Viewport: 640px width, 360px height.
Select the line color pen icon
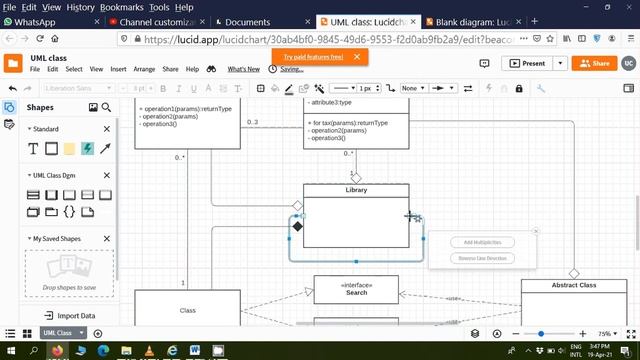coord(289,89)
